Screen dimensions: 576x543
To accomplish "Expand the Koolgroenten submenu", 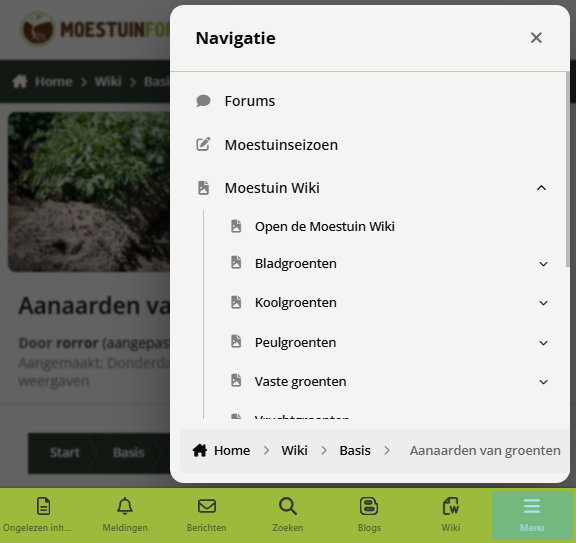I will click(543, 303).
